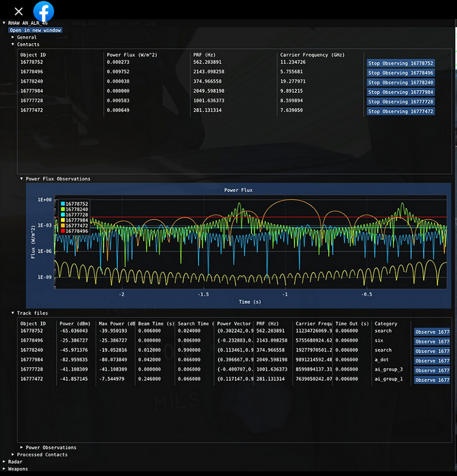457x476 pixels.
Task: Click Observe button in the ai_group_1 row
Action: click(432, 380)
